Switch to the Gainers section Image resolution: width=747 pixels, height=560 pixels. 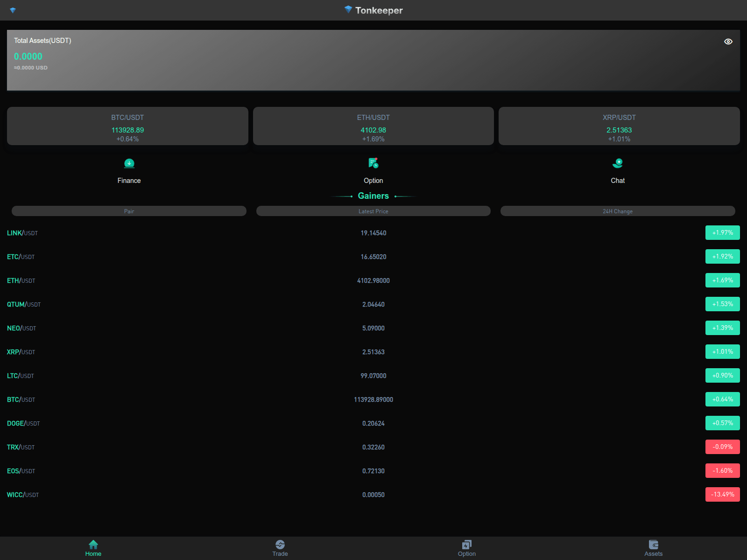(373, 196)
